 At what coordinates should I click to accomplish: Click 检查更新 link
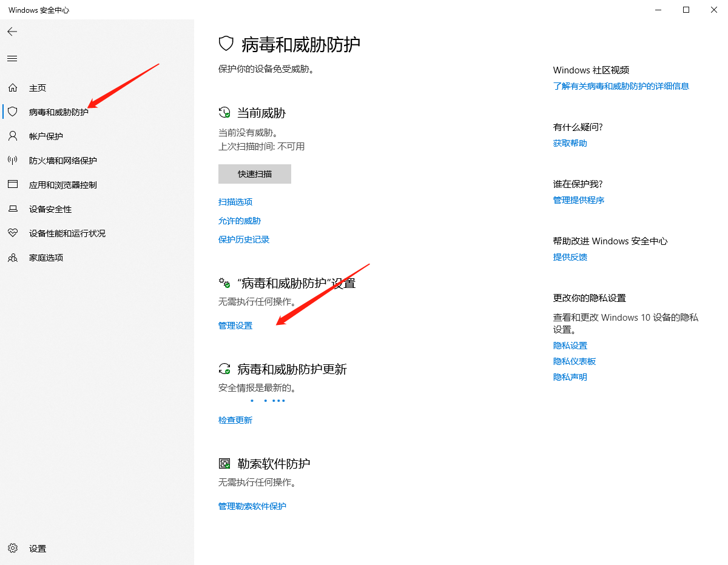pos(235,420)
